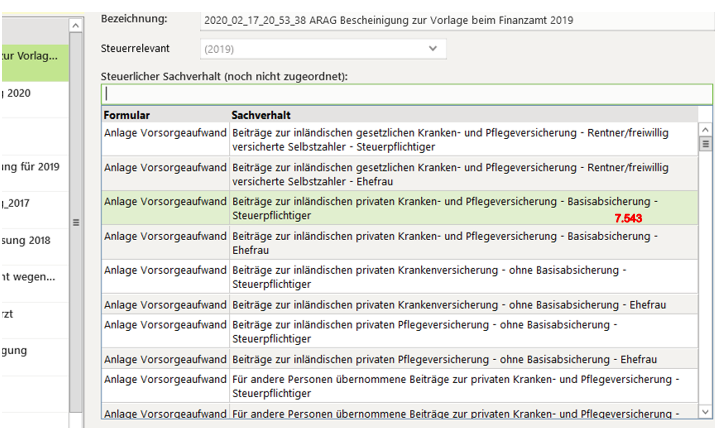The width and height of the screenshot is (721, 432).
Task: Select the 'ung für 2019' list entry
Action: tap(35, 166)
